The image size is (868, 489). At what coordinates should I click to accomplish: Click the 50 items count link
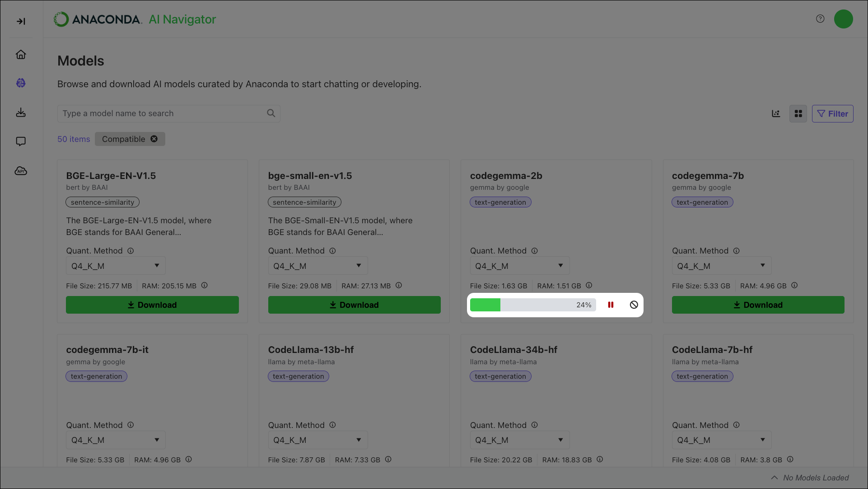[74, 139]
